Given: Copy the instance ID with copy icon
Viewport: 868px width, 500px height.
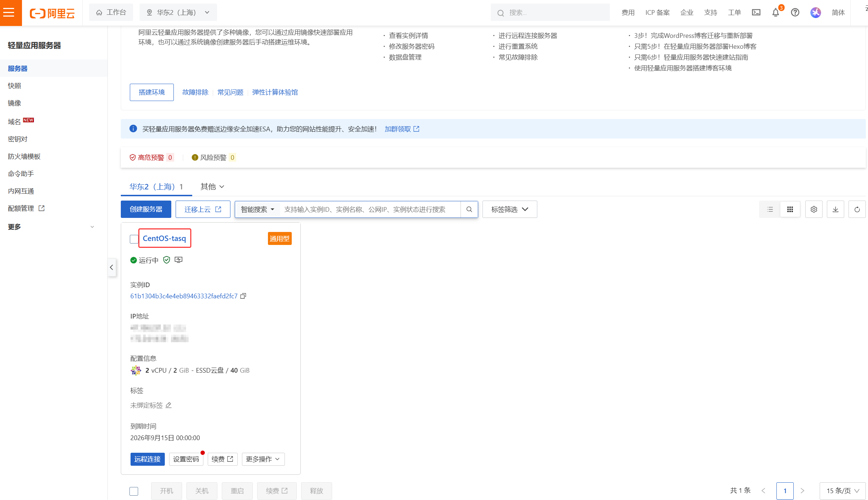Looking at the screenshot, I should (243, 296).
